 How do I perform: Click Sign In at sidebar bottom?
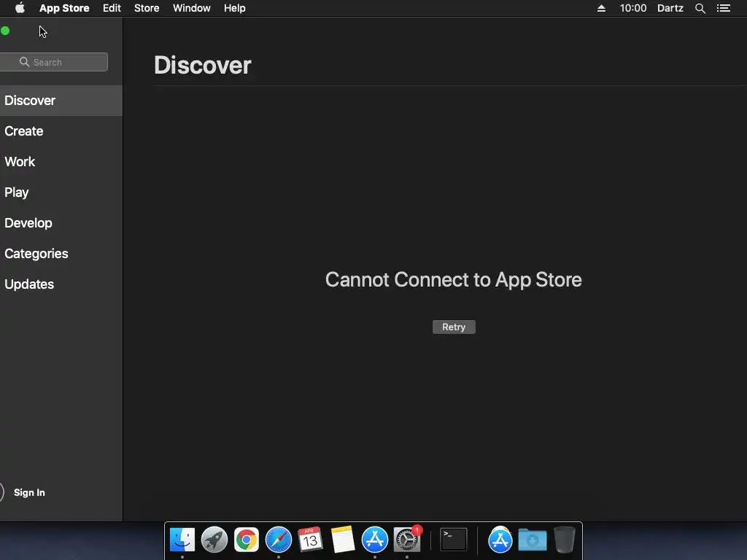click(x=29, y=492)
